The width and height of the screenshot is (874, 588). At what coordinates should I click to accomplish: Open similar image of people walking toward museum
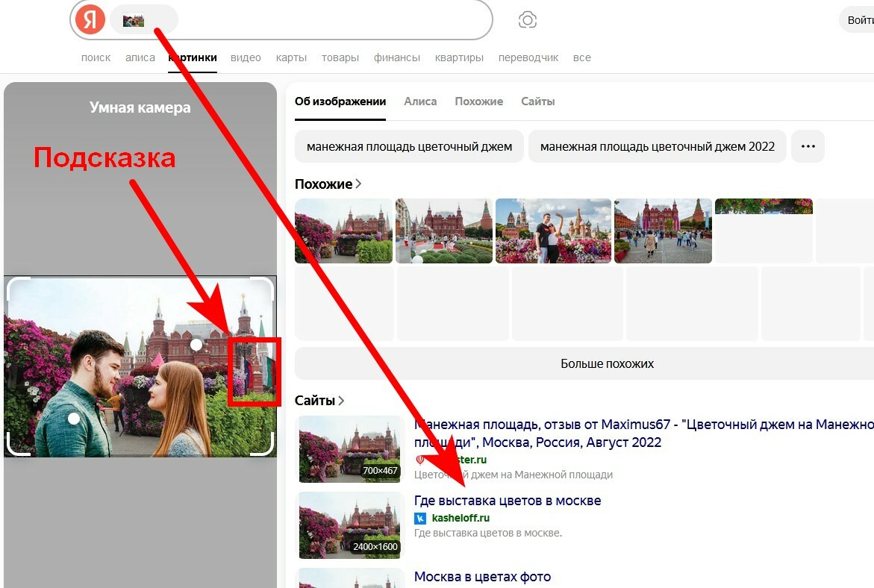coord(663,231)
